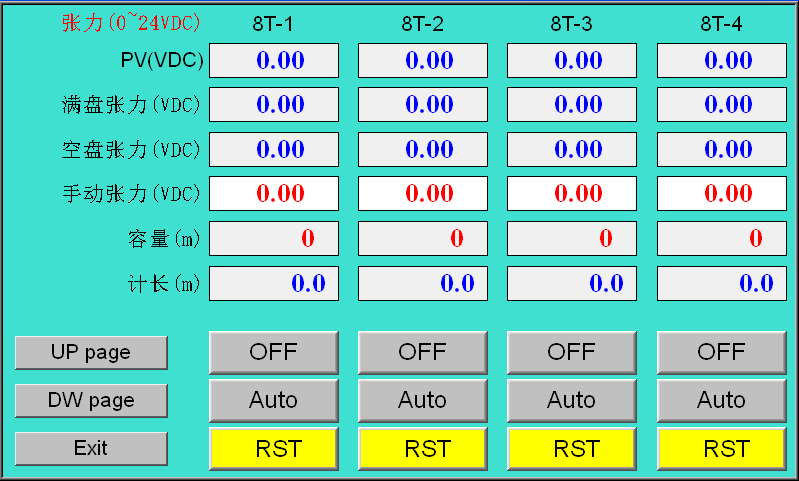The width and height of the screenshot is (799, 481).
Task: Toggle the OFF switch for 8T-2
Action: [422, 352]
